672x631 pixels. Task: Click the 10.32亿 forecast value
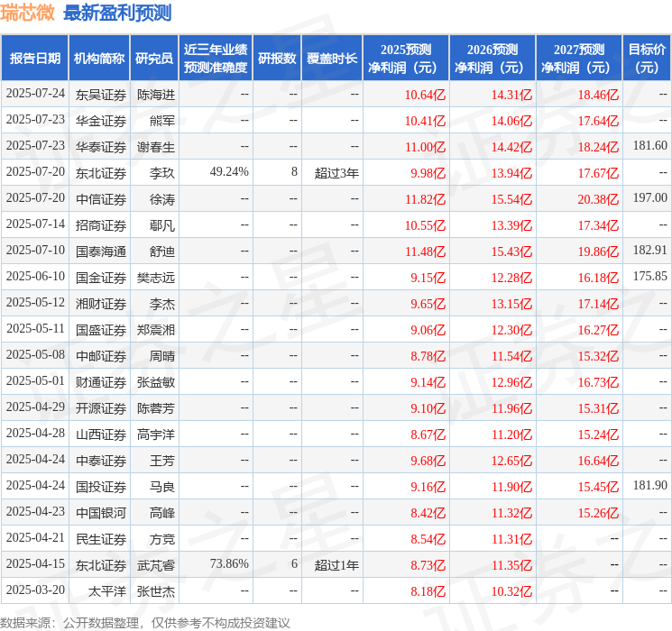[x=511, y=591]
